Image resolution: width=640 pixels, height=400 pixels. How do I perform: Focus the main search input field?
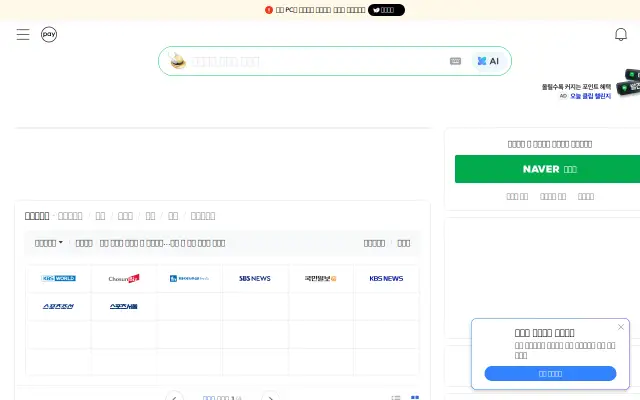[x=316, y=62]
